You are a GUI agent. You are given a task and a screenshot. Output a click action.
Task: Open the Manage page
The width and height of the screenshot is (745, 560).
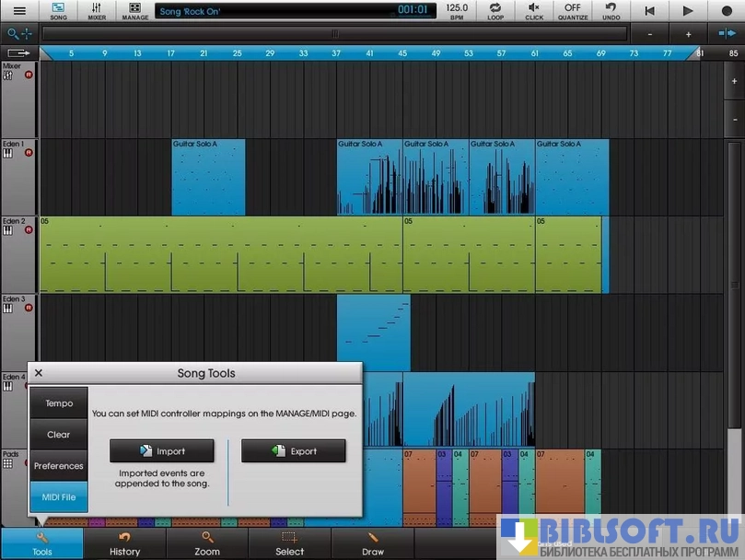pyautogui.click(x=134, y=11)
